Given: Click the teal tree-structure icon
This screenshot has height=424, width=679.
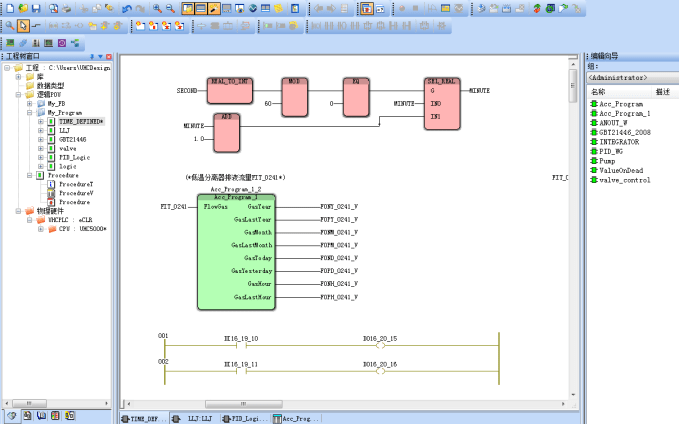Looking at the screenshot, I should pyautogui.click(x=75, y=42).
